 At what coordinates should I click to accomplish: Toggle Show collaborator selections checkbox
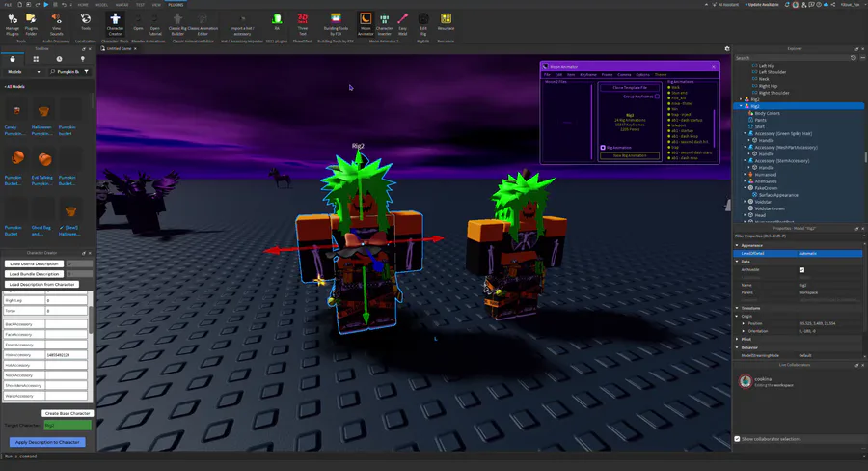[x=737, y=439]
